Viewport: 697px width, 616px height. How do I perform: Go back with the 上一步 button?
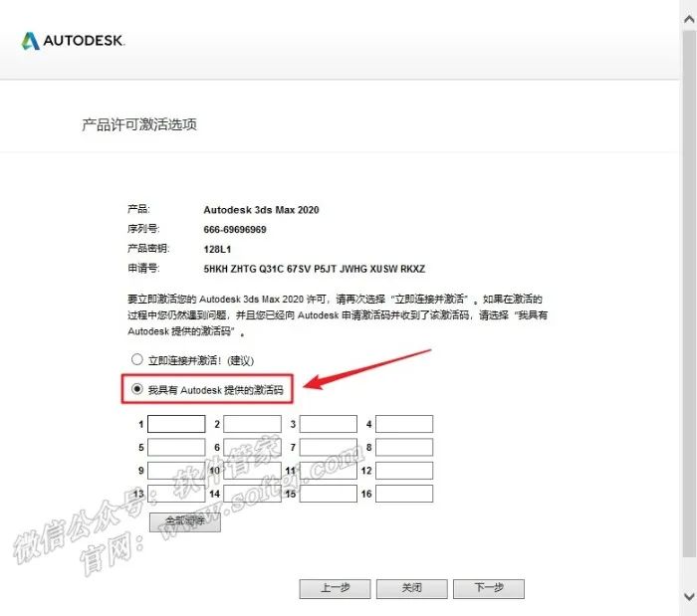coord(335,588)
